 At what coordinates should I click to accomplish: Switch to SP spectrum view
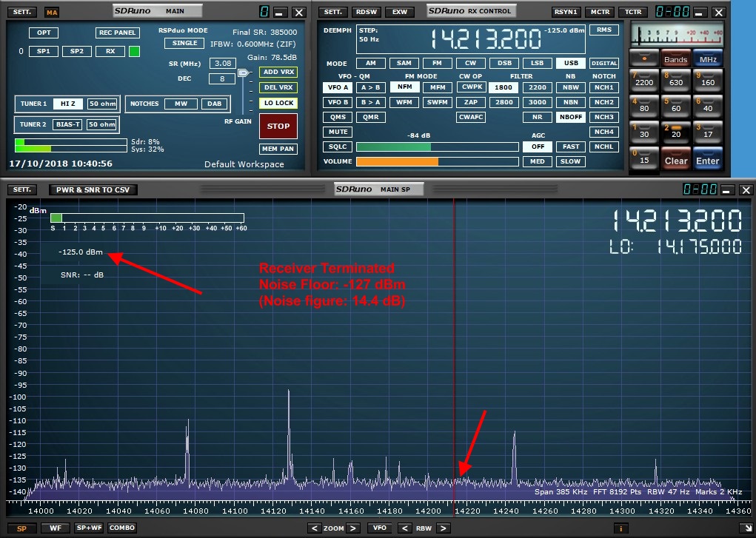(21, 528)
